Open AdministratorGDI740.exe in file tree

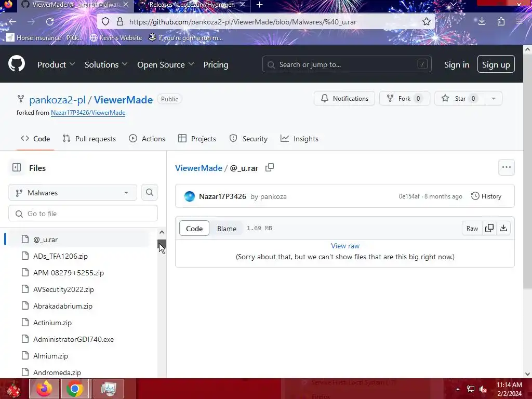pyautogui.click(x=73, y=339)
